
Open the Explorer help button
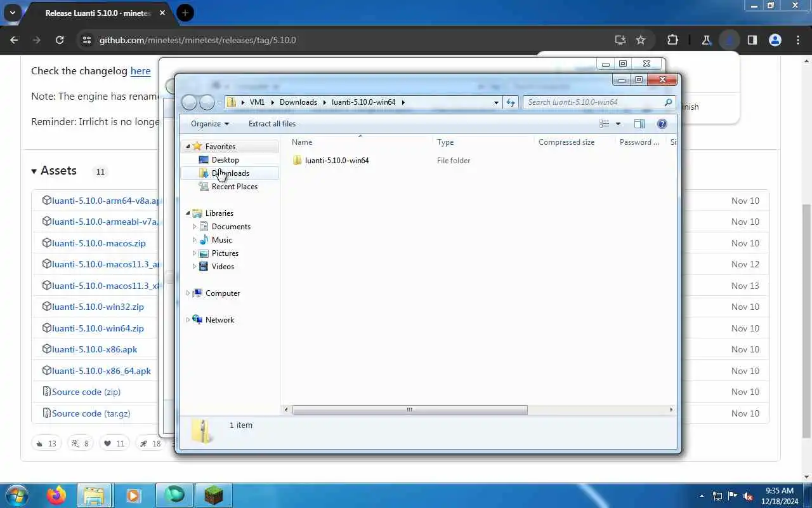pos(662,124)
